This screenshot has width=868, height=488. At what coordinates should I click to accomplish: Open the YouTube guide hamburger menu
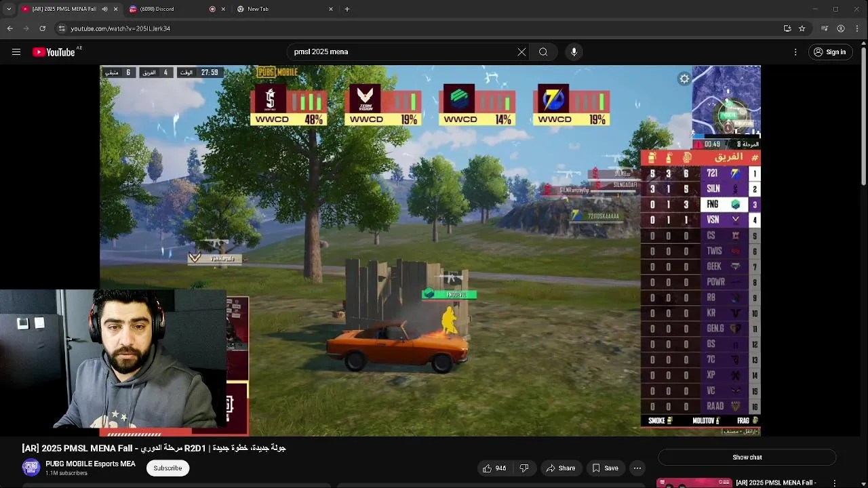tap(16, 52)
